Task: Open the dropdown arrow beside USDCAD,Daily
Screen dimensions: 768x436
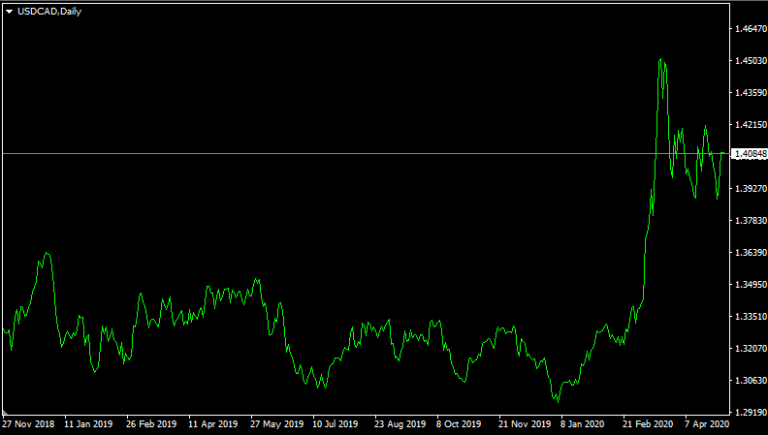Action: coord(9,11)
